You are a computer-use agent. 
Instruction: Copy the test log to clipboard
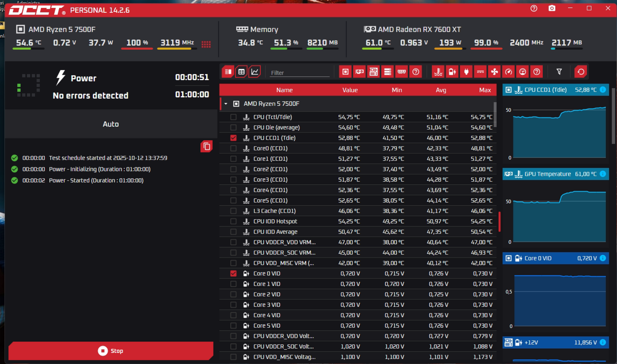point(206,147)
